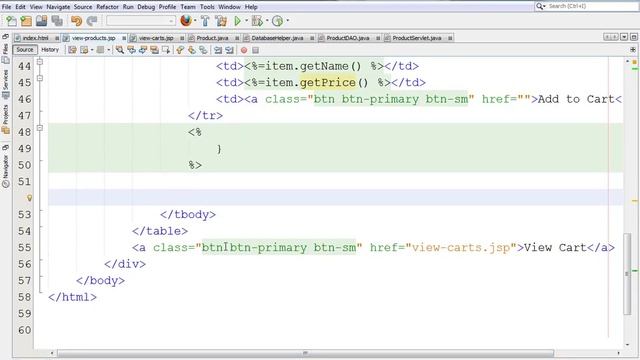Maximize editor window button
This screenshot has height=360, width=640.
coord(633,37)
